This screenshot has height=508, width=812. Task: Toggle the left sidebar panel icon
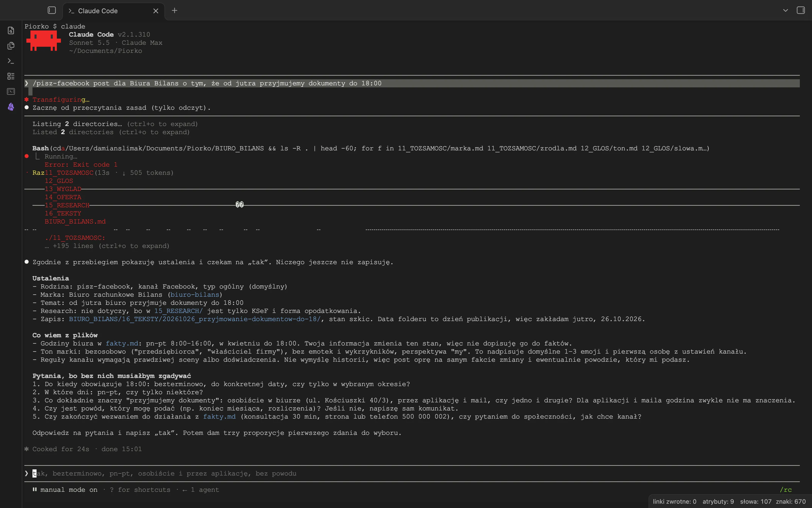(x=52, y=10)
